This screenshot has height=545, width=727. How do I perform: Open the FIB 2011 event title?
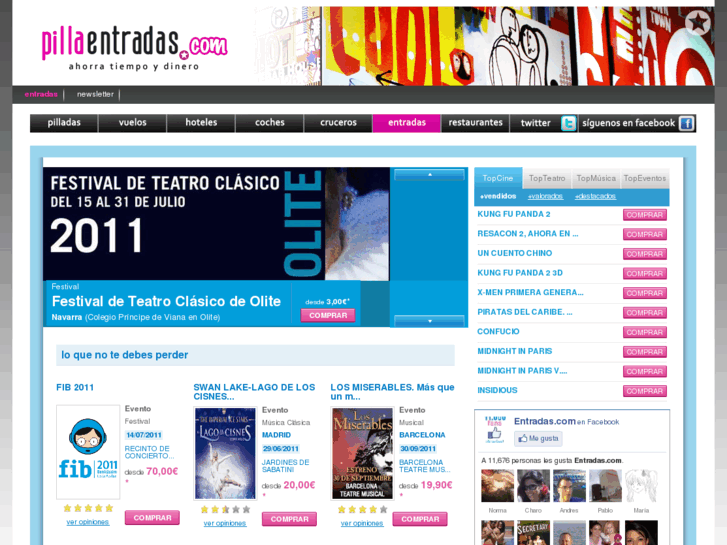pos(75,387)
